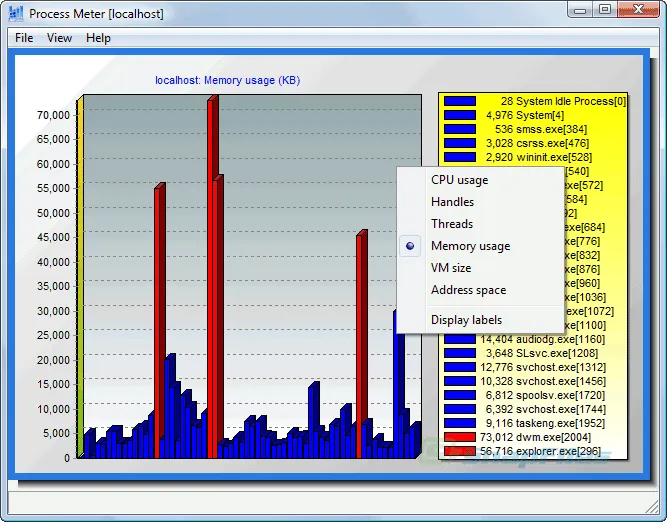Viewport: 667px width, 522px height.
Task: Click smss.exe[384] blue legend swatch
Action: [460, 129]
